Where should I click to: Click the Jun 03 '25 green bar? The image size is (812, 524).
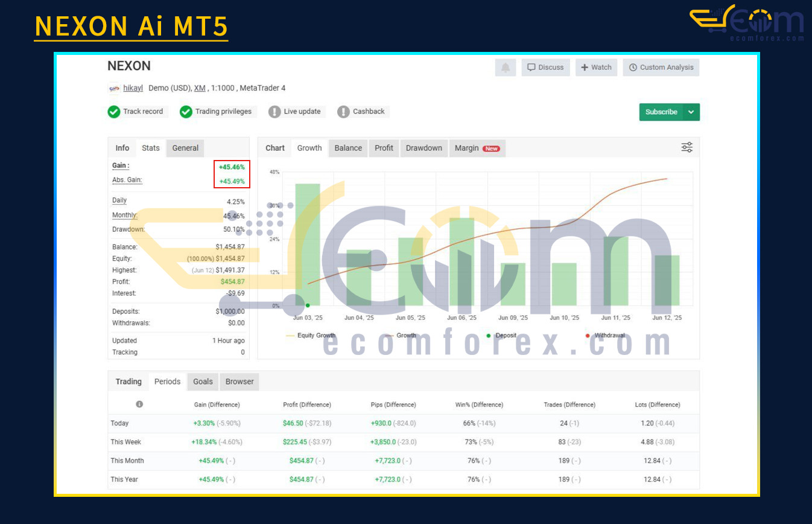308,244
